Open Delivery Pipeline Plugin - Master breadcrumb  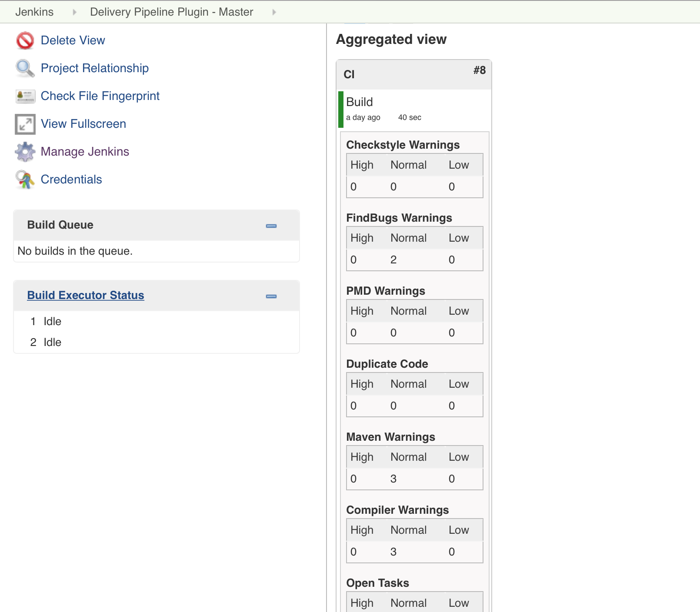171,12
